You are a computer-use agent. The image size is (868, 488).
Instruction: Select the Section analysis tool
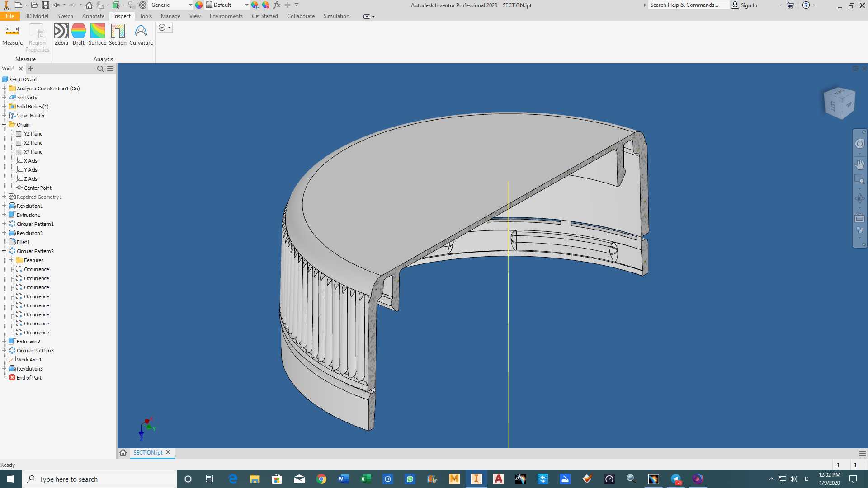(118, 35)
